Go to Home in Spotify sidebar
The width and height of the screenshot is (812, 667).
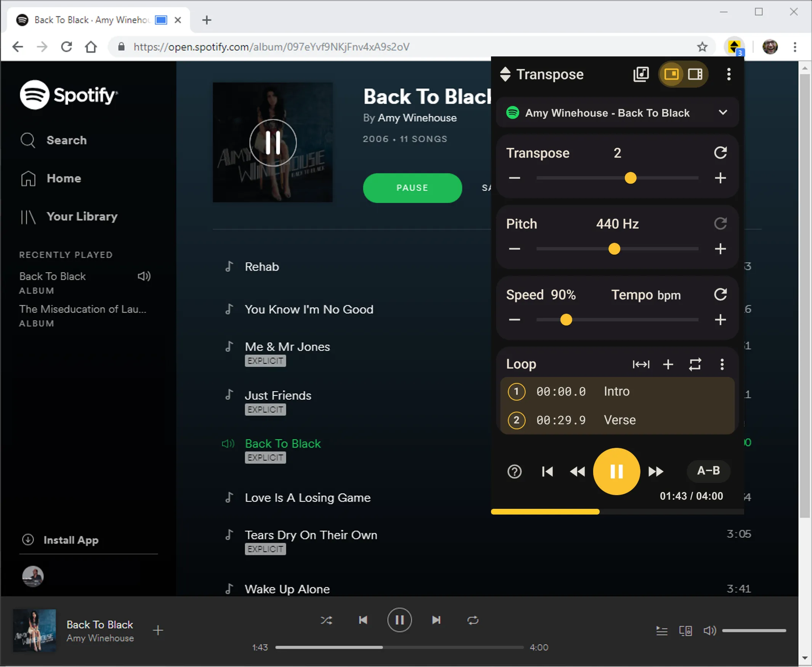point(51,178)
